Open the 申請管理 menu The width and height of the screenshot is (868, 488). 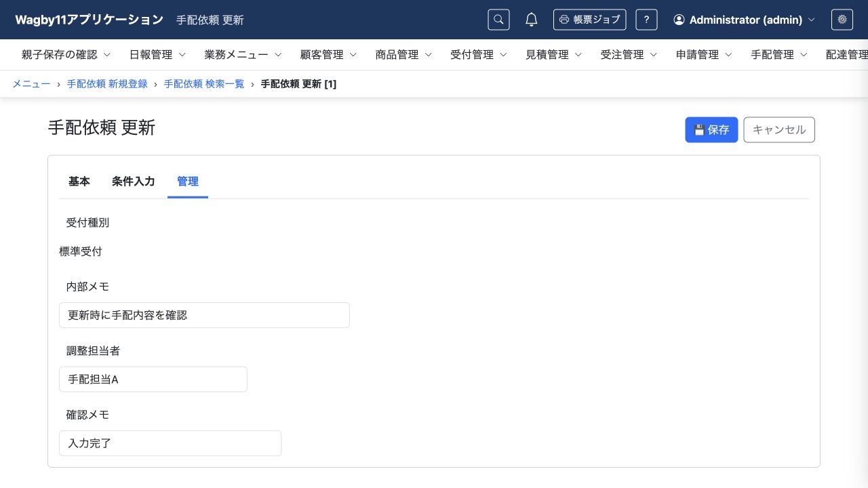click(704, 55)
